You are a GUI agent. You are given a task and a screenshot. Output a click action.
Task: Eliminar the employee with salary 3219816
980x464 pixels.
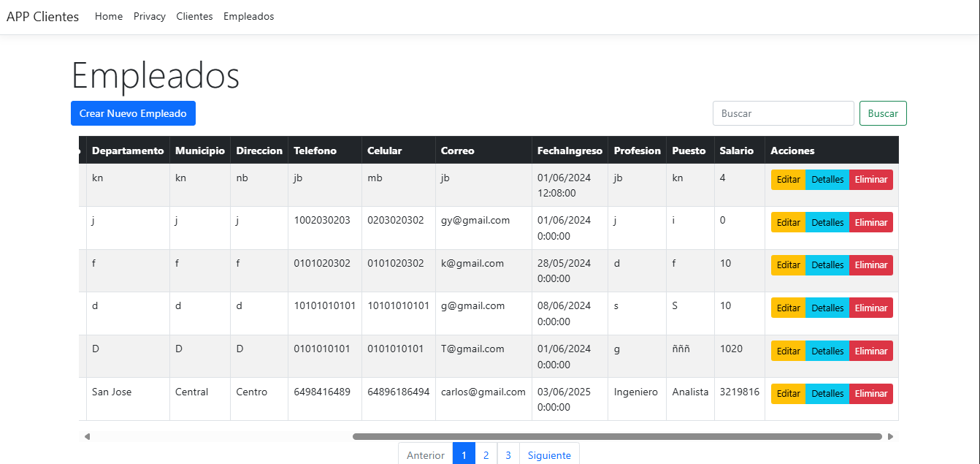[870, 393]
